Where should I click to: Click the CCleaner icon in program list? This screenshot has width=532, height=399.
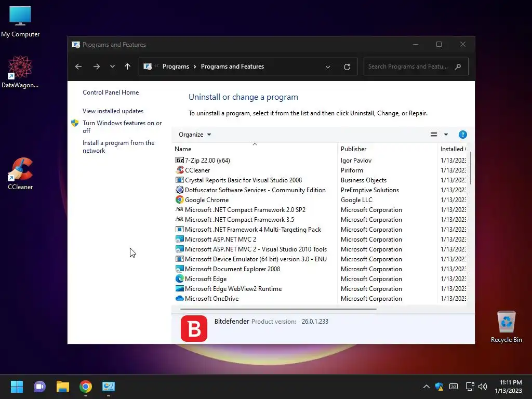179,170
